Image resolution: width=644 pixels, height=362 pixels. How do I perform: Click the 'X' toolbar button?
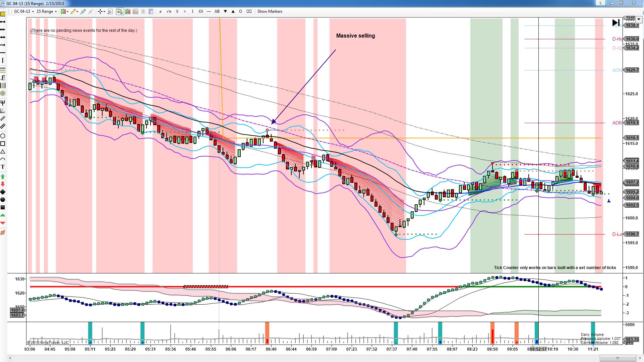177,11
